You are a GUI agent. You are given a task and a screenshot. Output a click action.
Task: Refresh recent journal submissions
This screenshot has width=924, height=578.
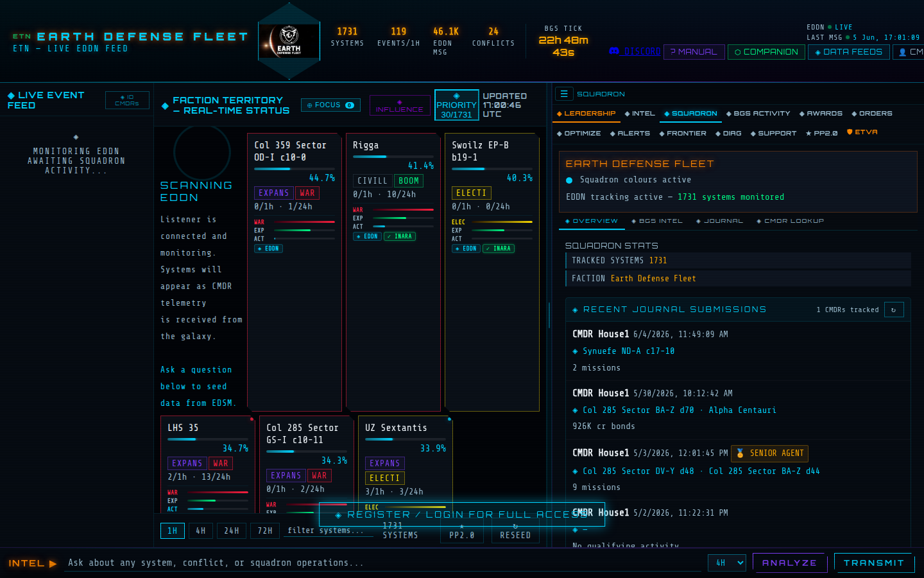894,310
